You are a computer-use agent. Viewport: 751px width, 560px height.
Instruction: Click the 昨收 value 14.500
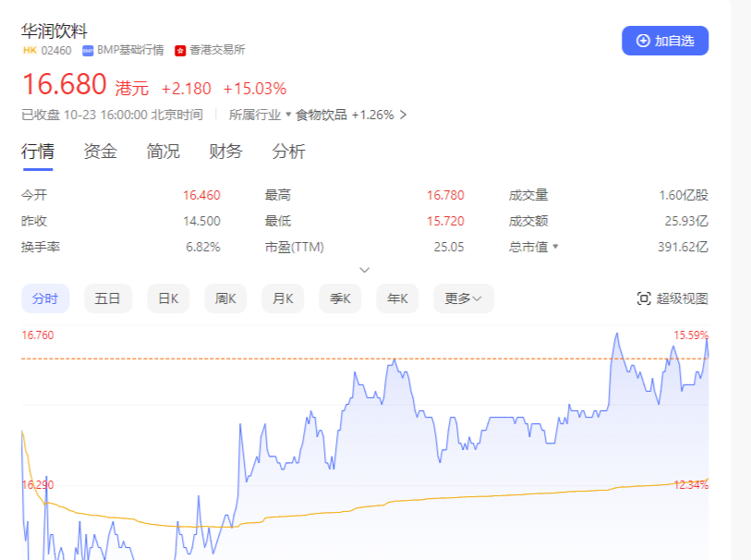point(201,221)
